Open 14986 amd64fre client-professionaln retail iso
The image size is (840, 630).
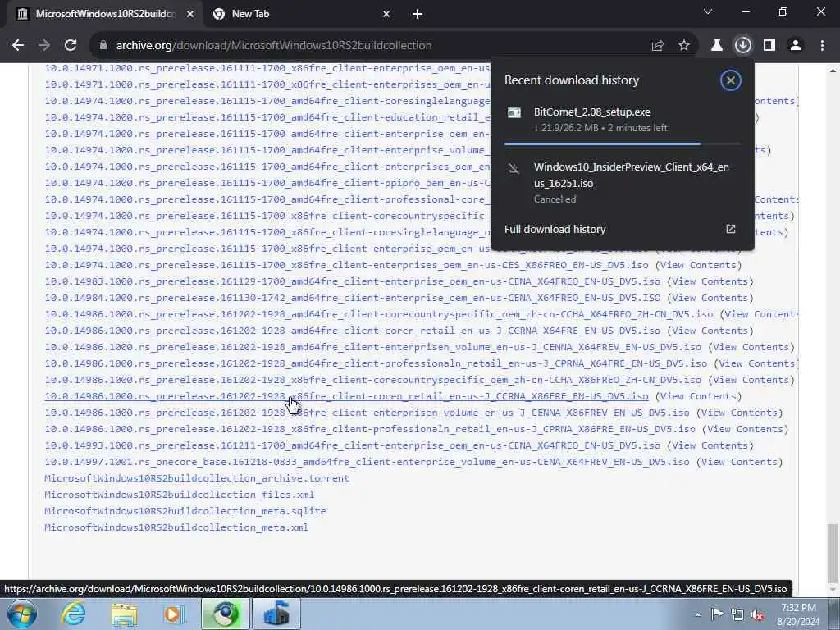376,363
